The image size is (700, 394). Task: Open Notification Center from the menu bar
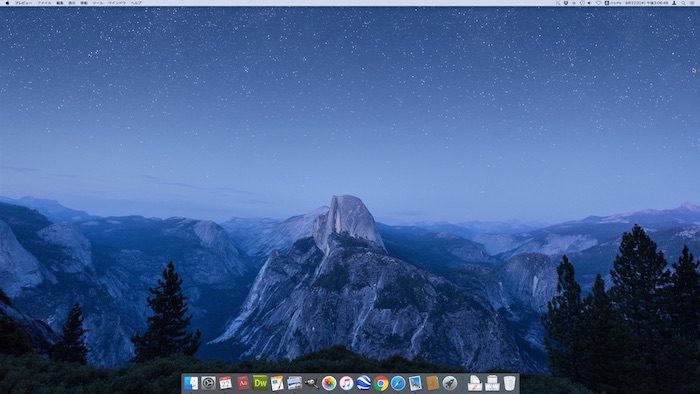(x=692, y=3)
